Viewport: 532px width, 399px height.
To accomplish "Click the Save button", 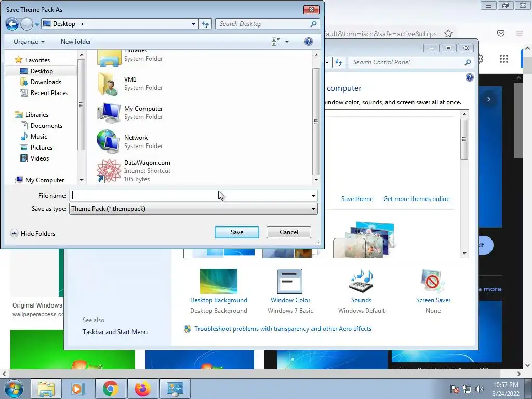I will click(x=237, y=232).
